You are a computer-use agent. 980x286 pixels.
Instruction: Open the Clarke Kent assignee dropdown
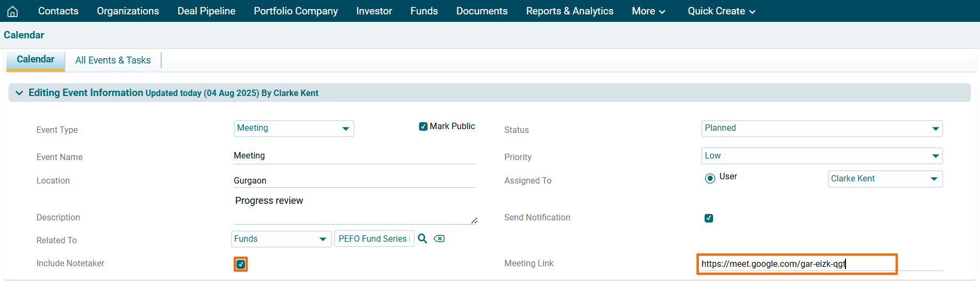pos(884,179)
